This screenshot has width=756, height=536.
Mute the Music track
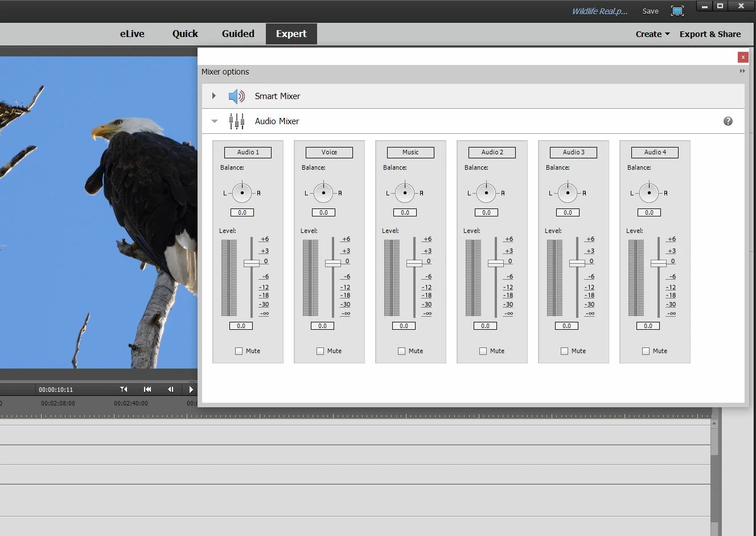[402, 351]
